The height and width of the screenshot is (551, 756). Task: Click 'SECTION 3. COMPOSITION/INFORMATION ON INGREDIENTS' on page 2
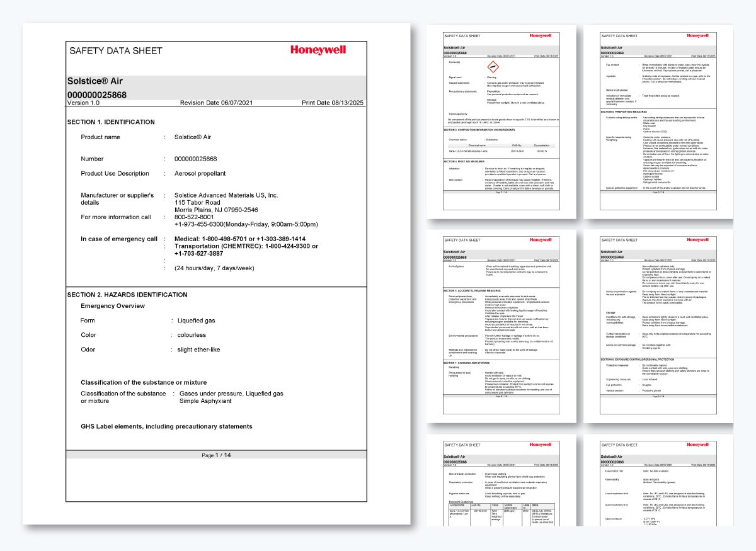point(480,130)
